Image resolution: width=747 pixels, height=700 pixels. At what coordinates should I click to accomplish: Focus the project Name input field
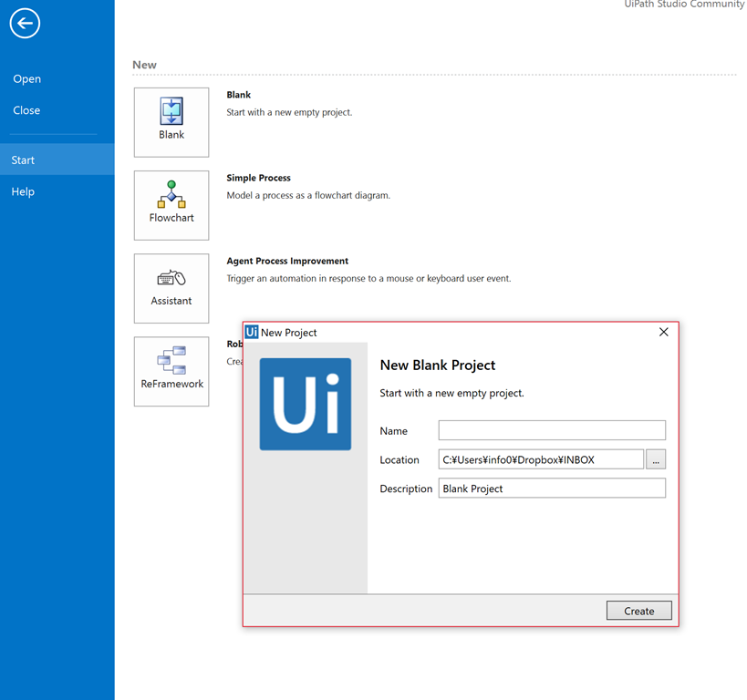pyautogui.click(x=552, y=430)
